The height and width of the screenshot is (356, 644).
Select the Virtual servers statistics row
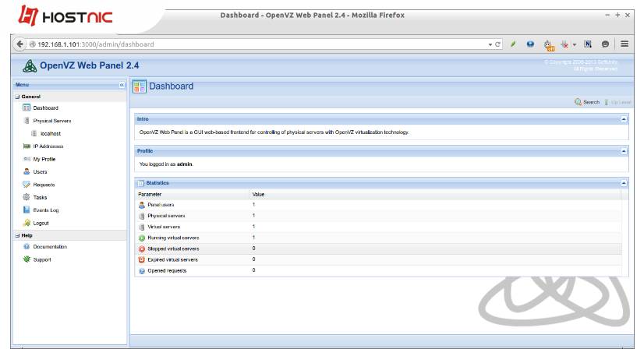pos(378,227)
